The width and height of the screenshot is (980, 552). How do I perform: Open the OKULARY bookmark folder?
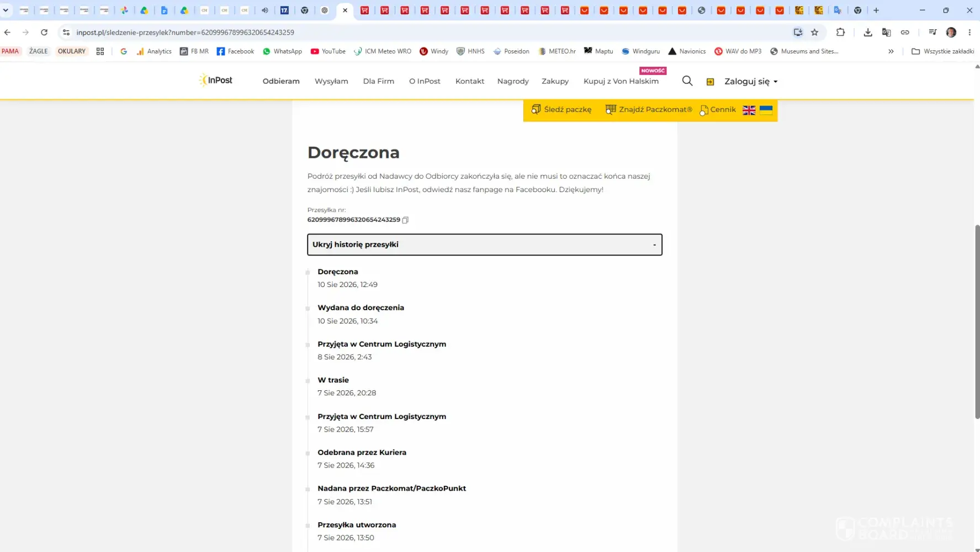click(72, 51)
